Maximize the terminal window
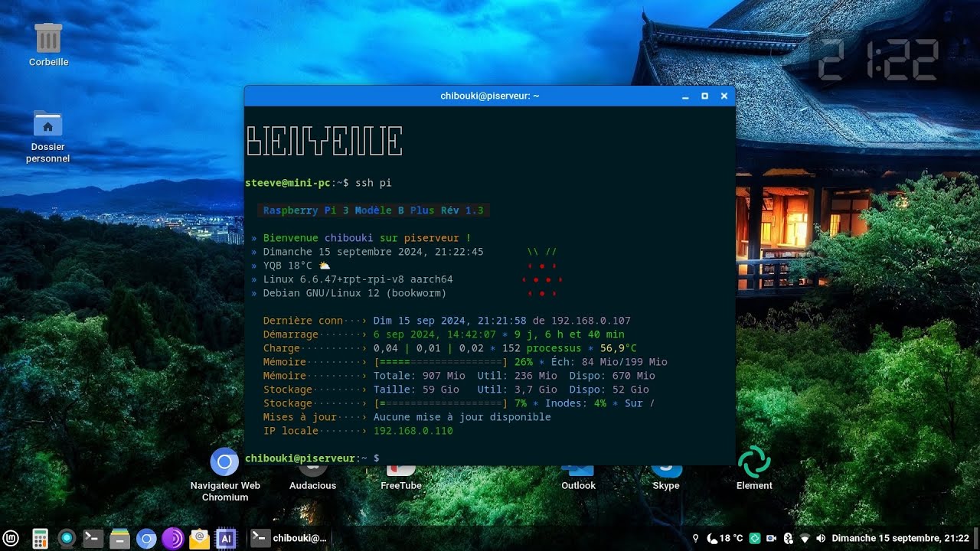Screen dimensions: 980x551 pos(704,96)
